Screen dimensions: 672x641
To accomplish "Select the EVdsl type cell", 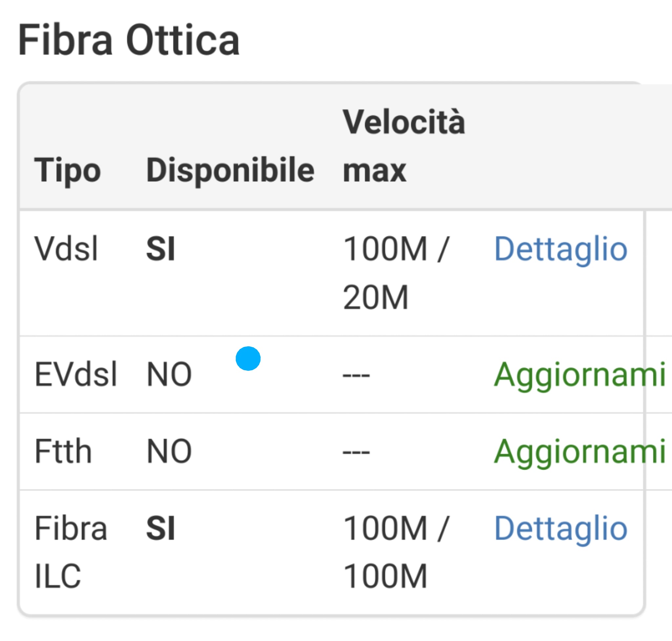I will [x=76, y=375].
